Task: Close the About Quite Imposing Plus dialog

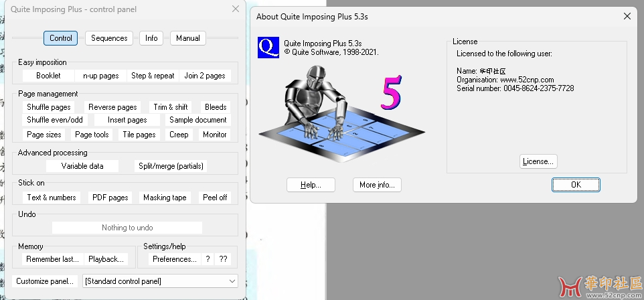Action: tap(627, 16)
